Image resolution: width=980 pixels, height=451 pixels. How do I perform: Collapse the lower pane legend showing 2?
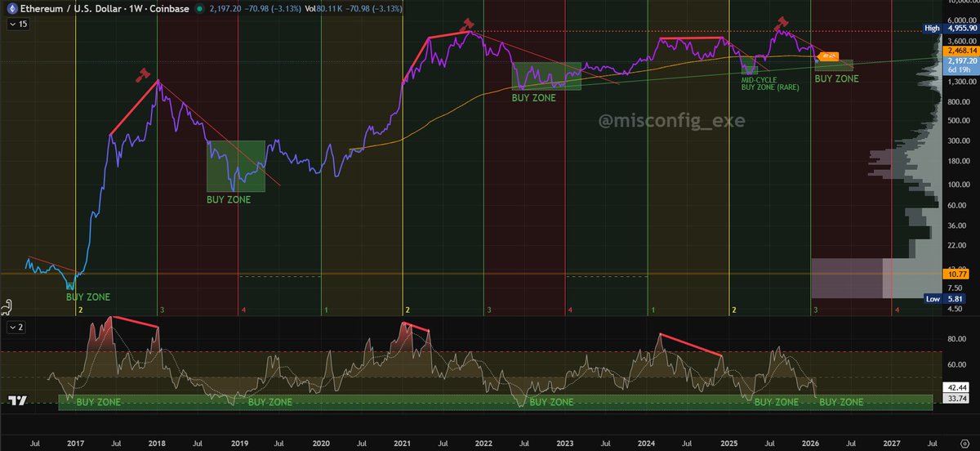tap(16, 328)
